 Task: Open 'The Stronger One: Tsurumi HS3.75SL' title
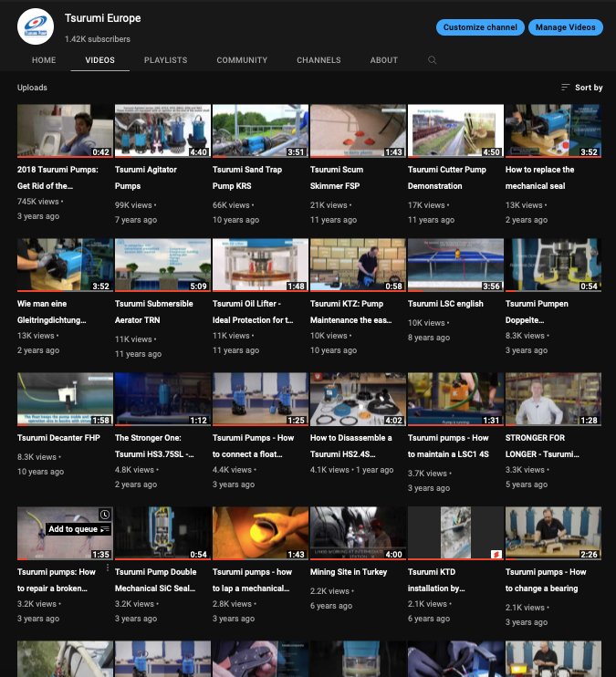(154, 445)
